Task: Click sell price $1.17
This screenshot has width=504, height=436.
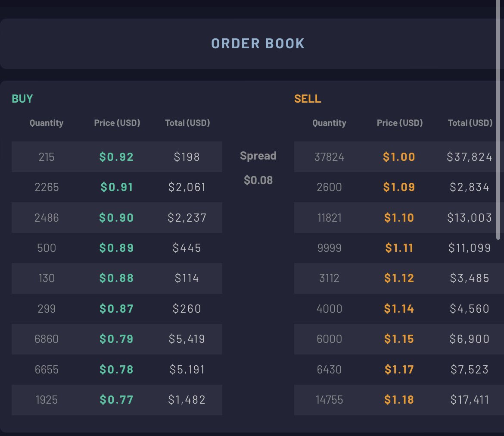Action: tap(399, 370)
